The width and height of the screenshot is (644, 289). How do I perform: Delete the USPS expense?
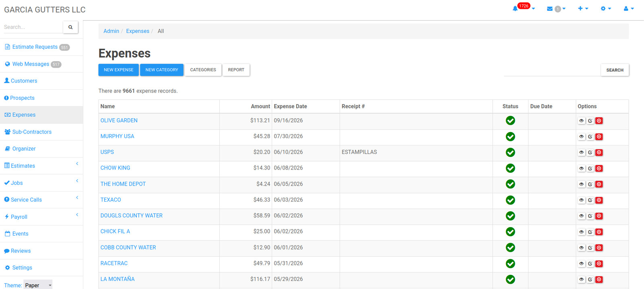(x=599, y=153)
